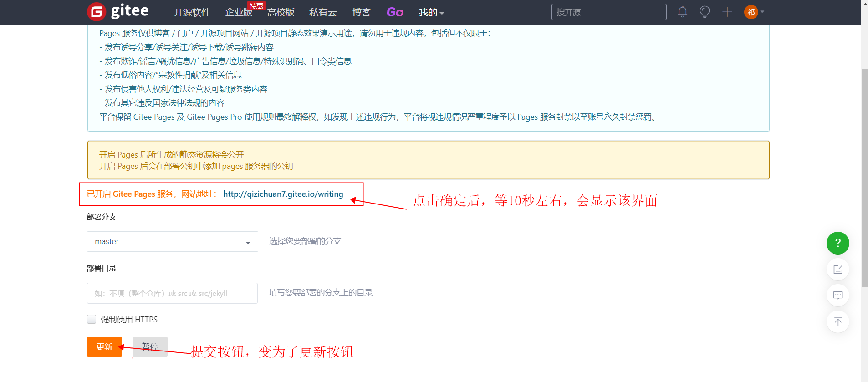The width and height of the screenshot is (868, 382).
Task: Click the caret next to the avatar
Action: [x=762, y=12]
